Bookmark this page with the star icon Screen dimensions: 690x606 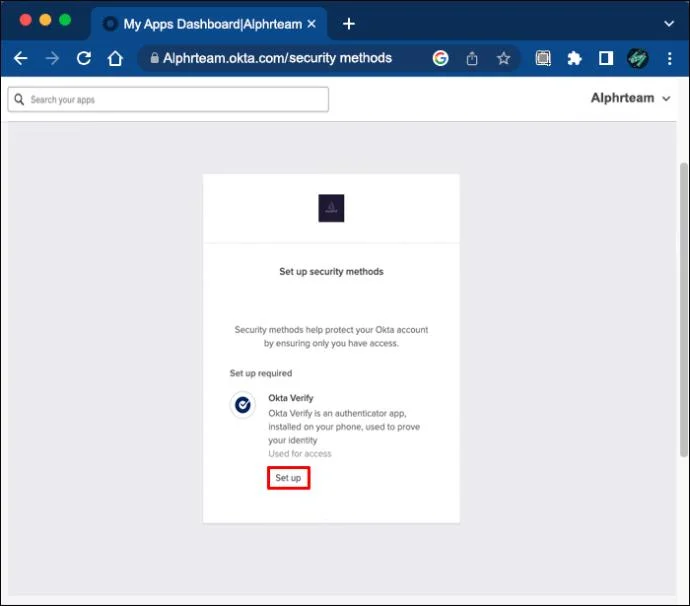(503, 58)
